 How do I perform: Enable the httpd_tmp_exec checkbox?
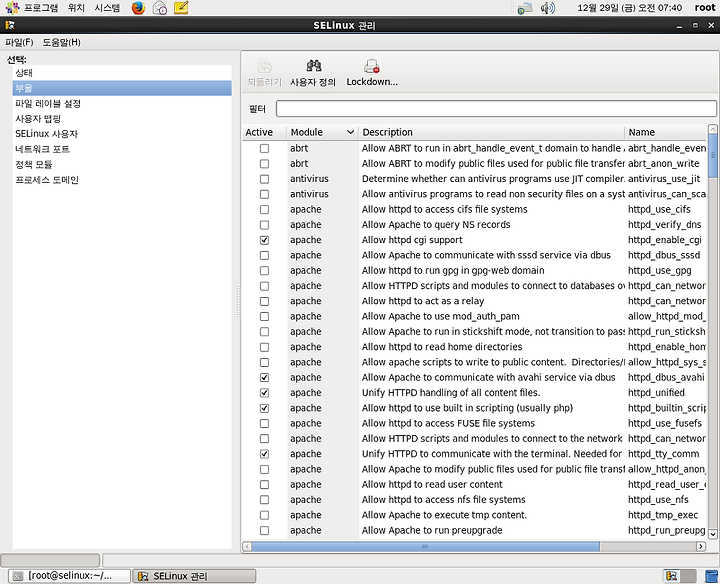pos(264,515)
